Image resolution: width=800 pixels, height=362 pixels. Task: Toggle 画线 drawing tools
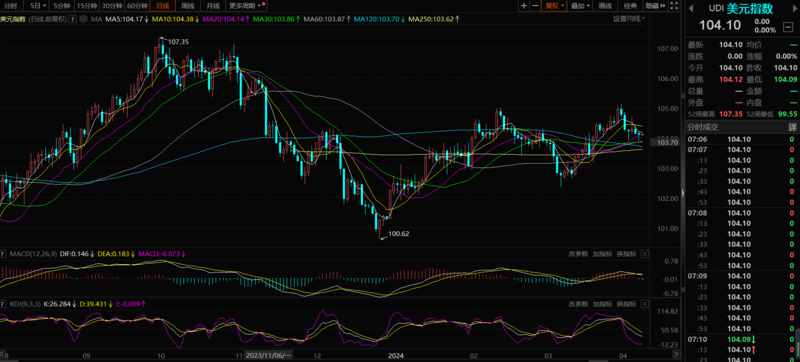click(605, 6)
